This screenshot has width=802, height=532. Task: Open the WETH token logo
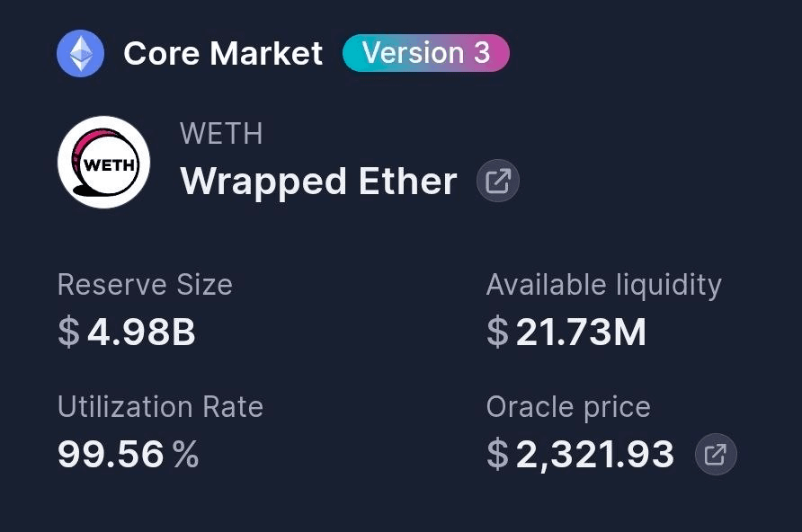tap(103, 163)
